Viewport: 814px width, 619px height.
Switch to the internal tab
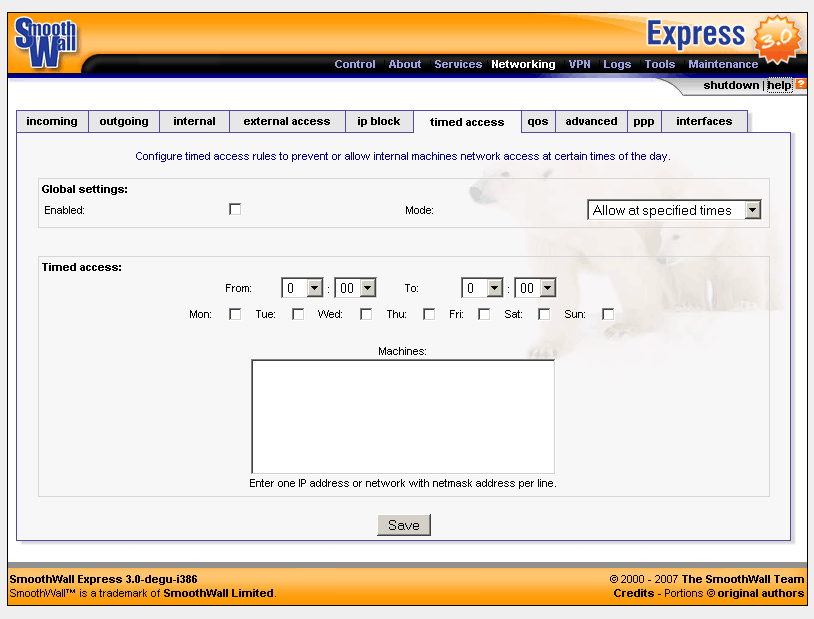tap(194, 121)
